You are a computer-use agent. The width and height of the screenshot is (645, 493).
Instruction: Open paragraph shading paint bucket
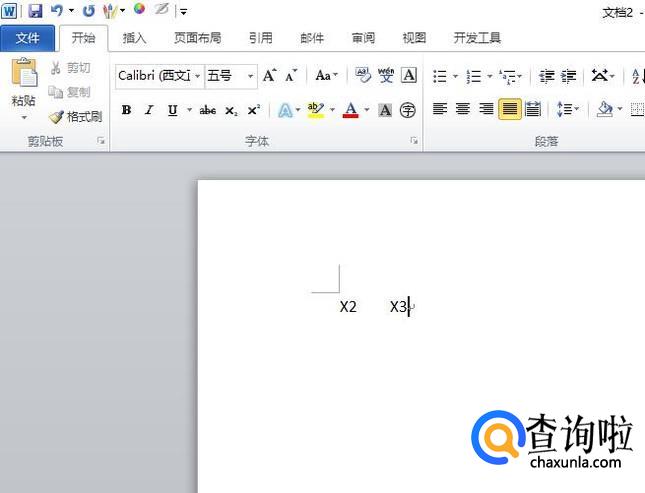coord(605,109)
